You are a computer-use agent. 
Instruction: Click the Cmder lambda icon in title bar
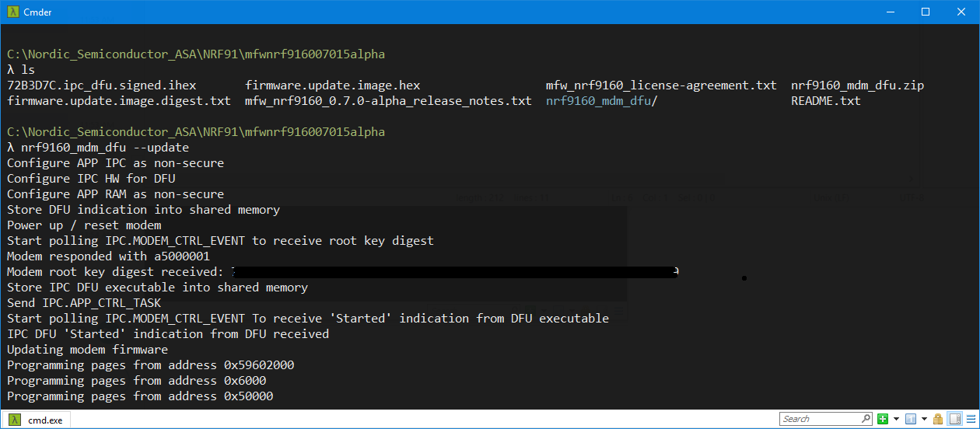point(13,12)
